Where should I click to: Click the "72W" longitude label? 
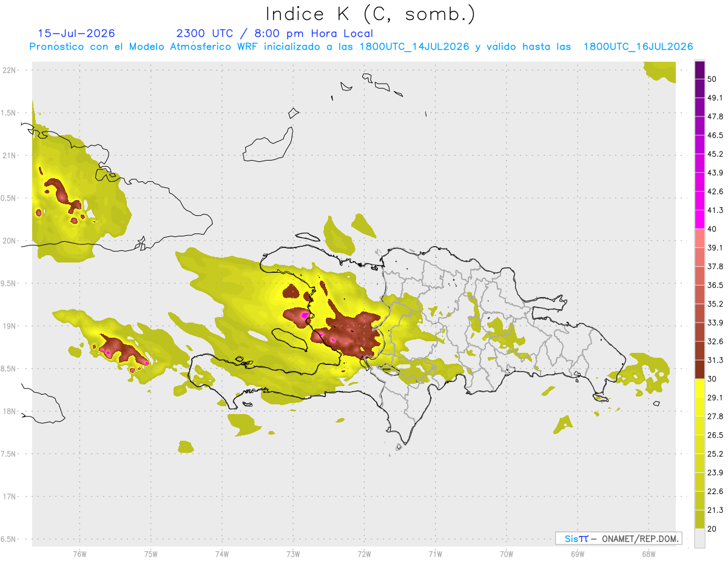[x=364, y=554]
